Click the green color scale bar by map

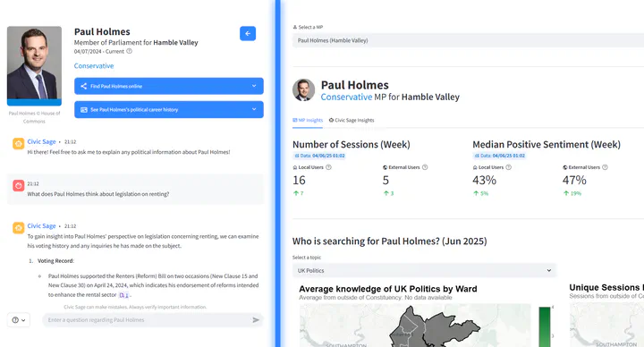(545, 327)
